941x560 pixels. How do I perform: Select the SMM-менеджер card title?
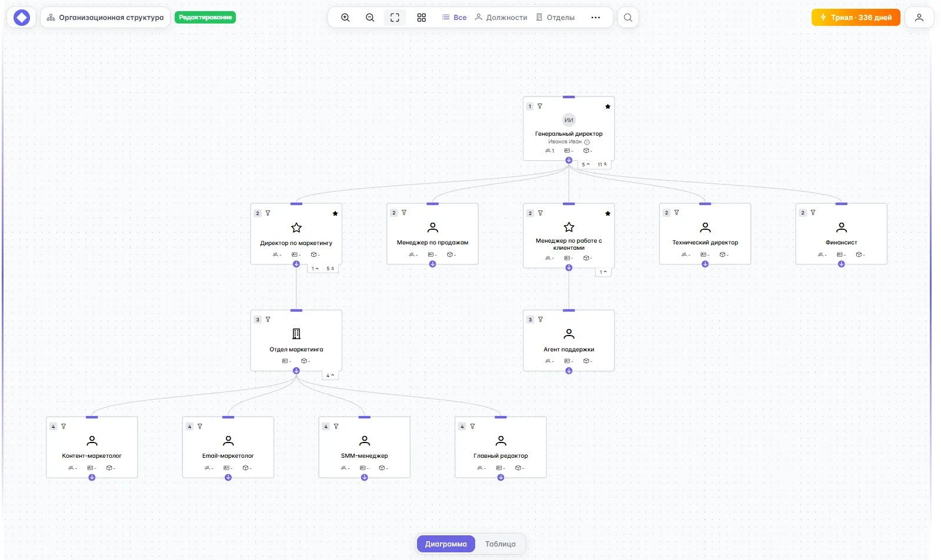[365, 456]
